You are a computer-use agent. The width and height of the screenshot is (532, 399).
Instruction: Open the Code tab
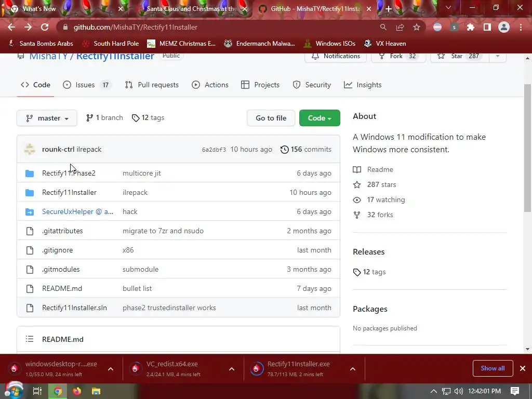point(35,85)
